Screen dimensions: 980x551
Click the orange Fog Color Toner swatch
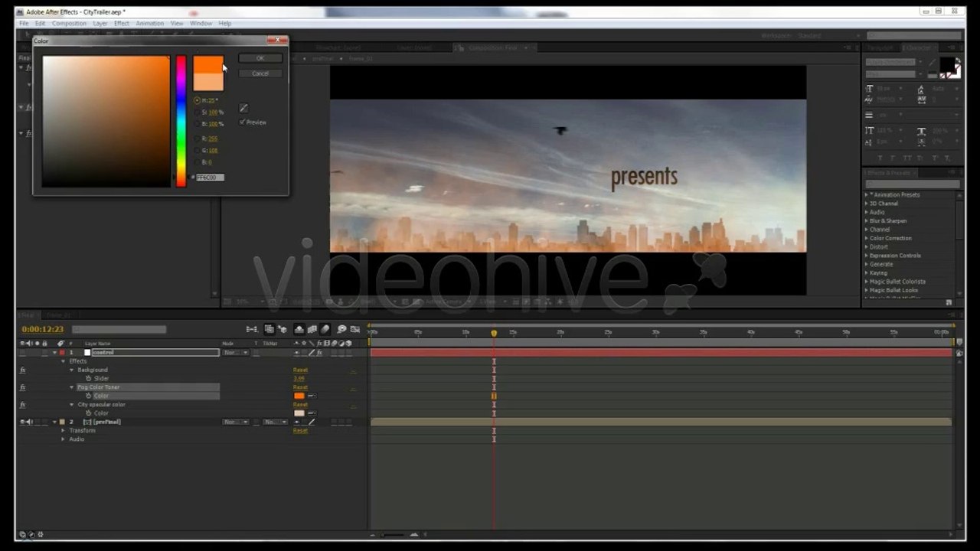(x=299, y=396)
